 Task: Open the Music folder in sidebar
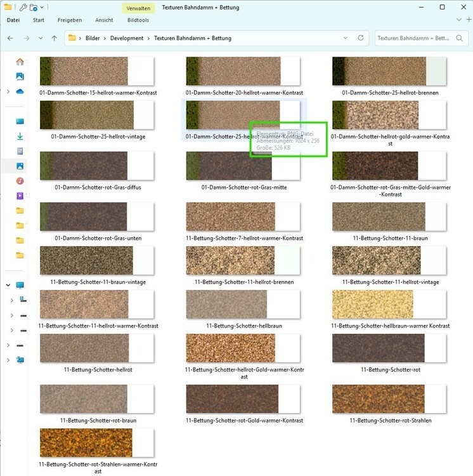[20, 181]
